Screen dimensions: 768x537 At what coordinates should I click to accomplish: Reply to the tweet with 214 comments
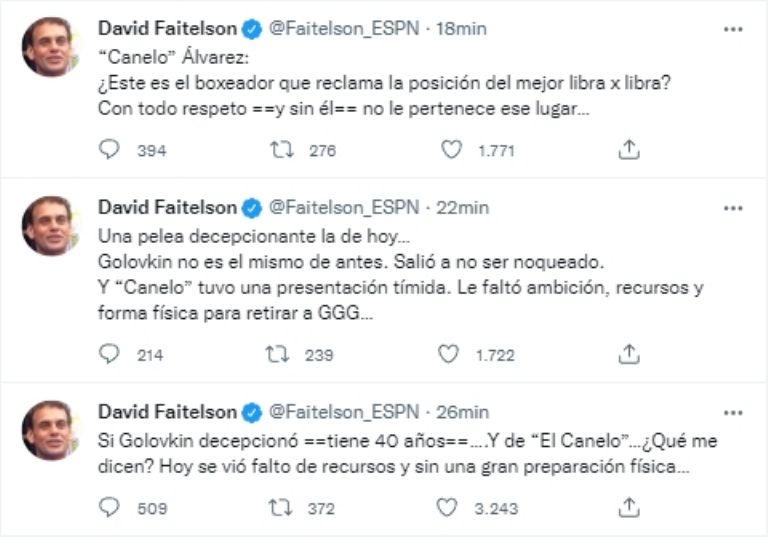[110, 354]
